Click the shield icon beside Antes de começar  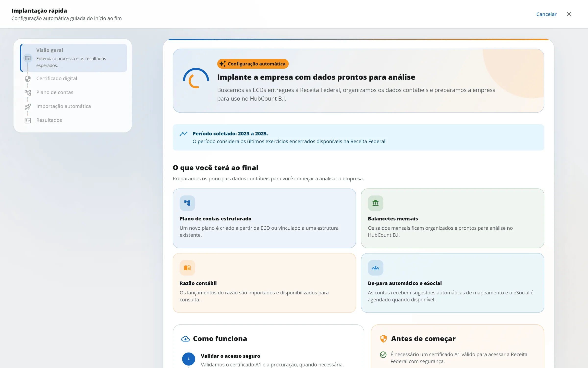(383, 339)
